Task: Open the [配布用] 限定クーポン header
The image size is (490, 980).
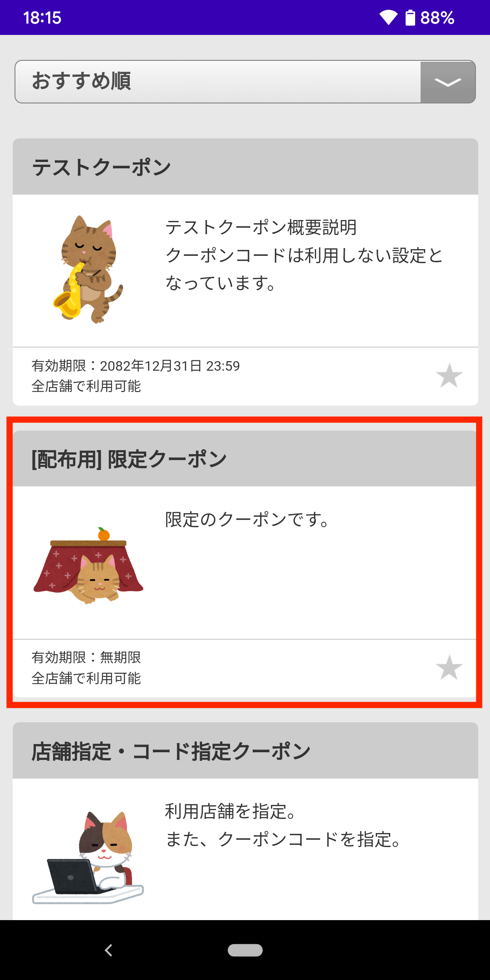Action: click(x=245, y=458)
